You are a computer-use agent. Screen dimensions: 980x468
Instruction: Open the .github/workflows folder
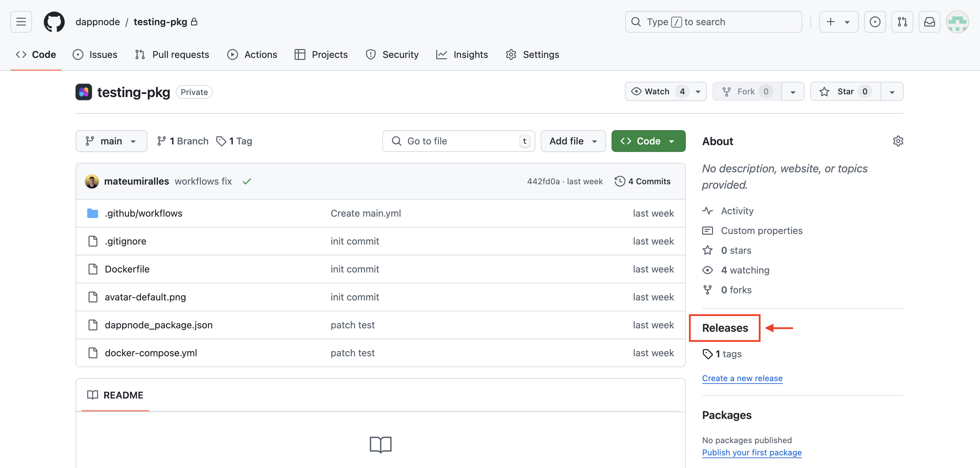(x=143, y=213)
